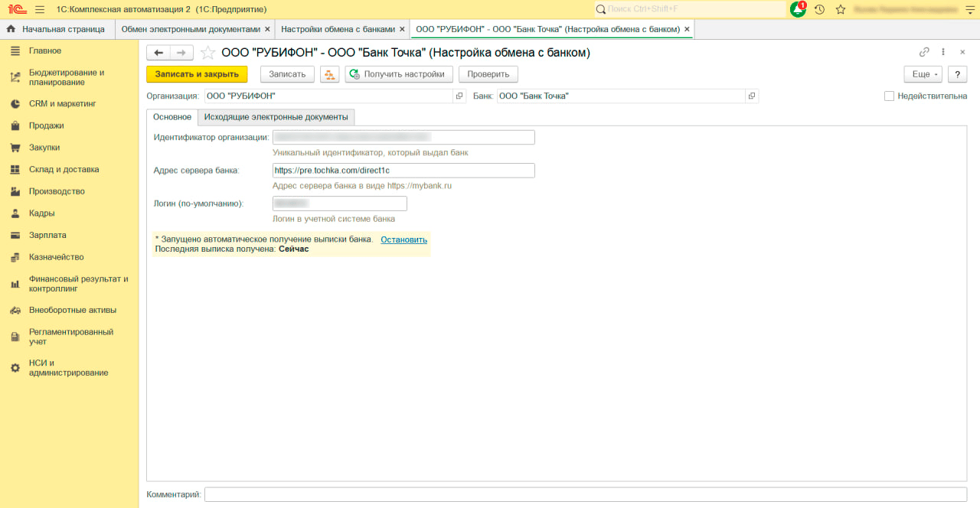Open the three-dots form options menu
Screen dimensions: 980x508
(x=943, y=53)
